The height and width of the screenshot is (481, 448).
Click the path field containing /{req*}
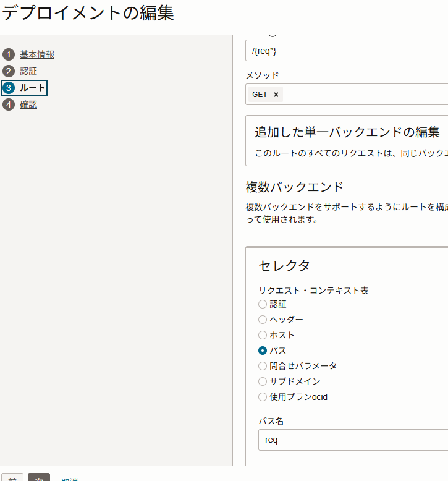click(x=346, y=51)
